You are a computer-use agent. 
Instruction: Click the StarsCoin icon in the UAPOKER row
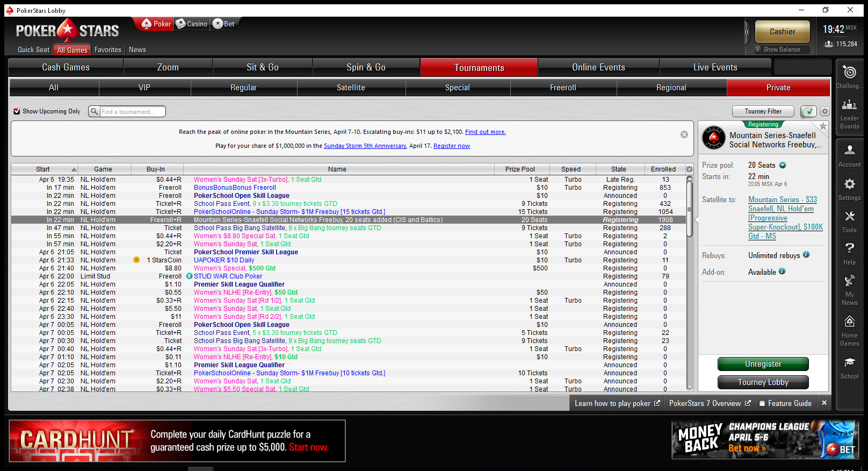pos(136,260)
